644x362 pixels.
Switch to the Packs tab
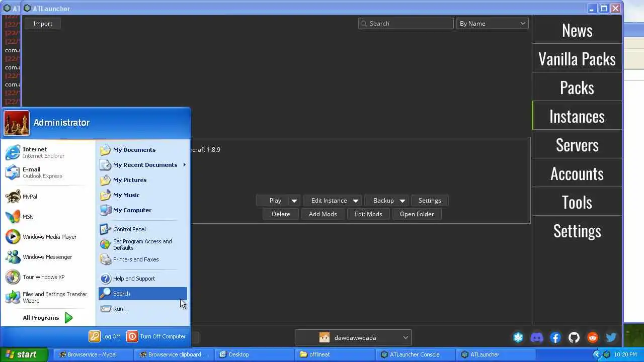pyautogui.click(x=577, y=87)
